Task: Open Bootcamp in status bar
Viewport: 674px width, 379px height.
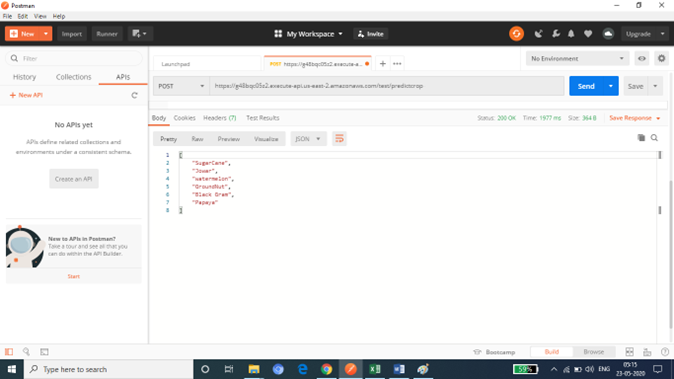Action: 494,352
